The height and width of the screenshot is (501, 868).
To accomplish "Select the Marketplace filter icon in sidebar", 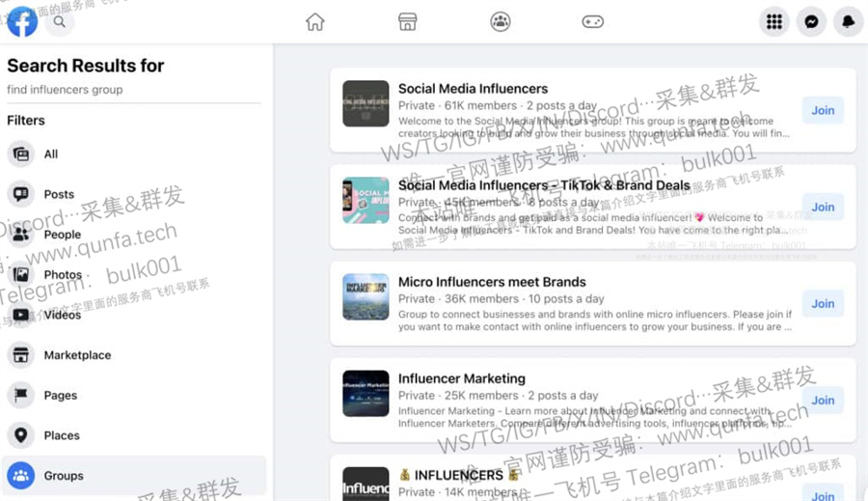I will [21, 354].
